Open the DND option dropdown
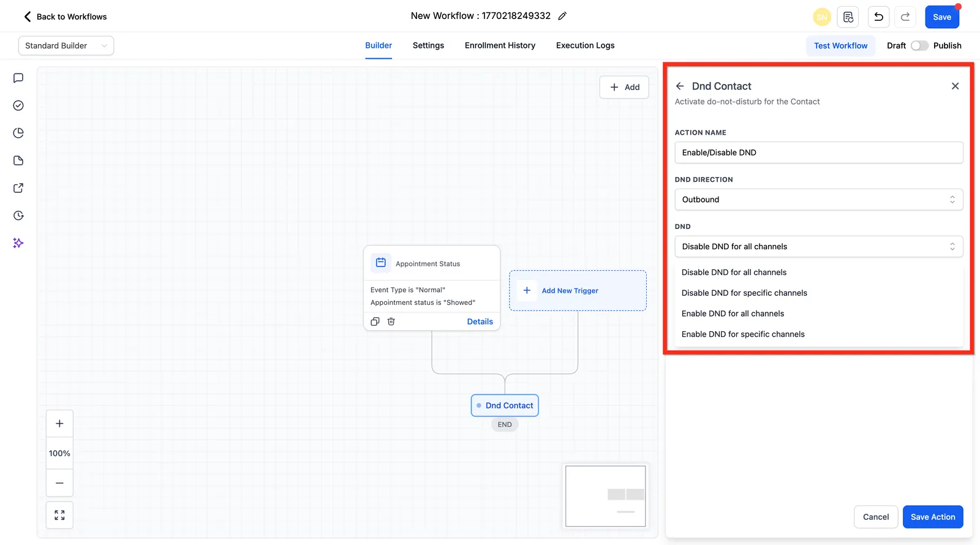Screen dimensions: 980x545 (x=818, y=247)
